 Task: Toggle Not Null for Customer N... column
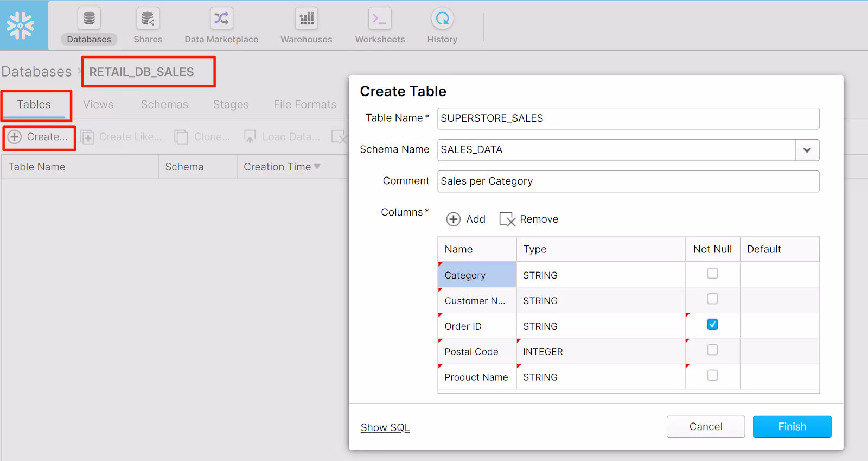[x=712, y=299]
